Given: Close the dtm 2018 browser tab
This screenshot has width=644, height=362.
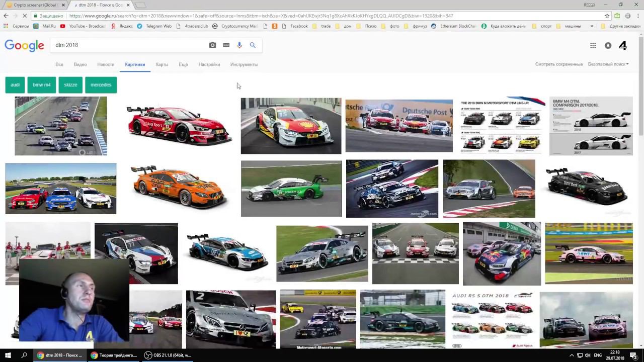Looking at the screenshot, I should 128,5.
